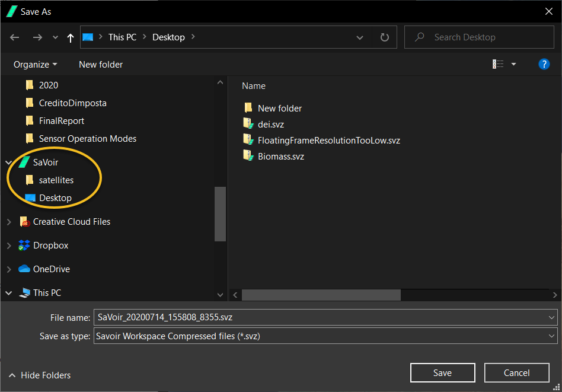Open the Save as type dropdown

point(325,336)
